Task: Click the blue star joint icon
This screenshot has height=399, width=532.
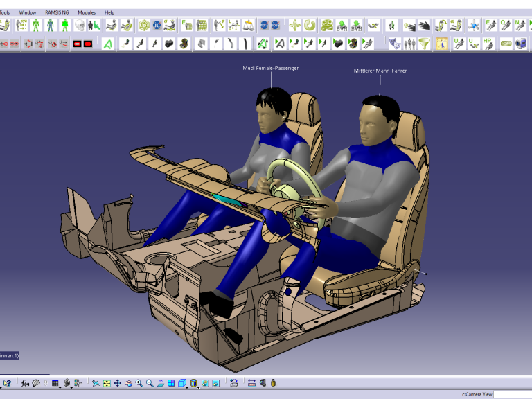Action: 474,26
